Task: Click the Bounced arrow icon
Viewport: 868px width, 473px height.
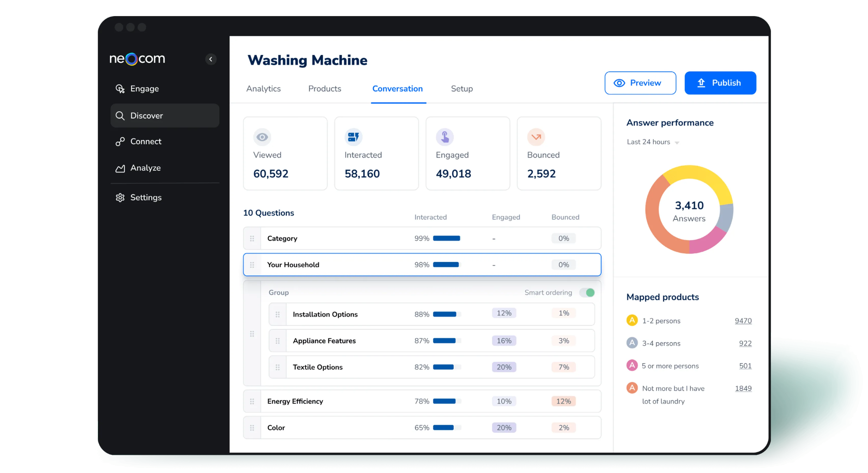Action: (x=536, y=137)
